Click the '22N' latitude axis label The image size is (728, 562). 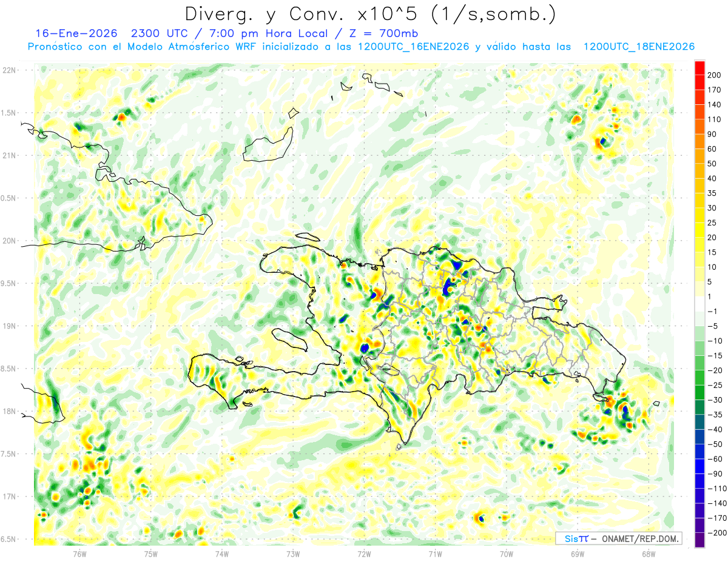[x=9, y=70]
